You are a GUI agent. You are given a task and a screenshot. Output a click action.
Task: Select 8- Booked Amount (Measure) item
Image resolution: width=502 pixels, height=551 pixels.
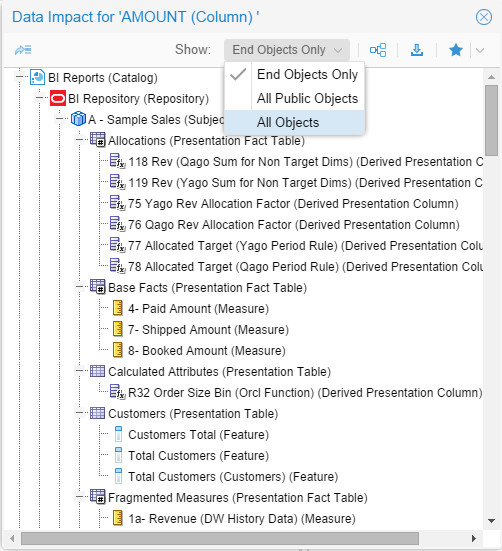[x=207, y=350]
